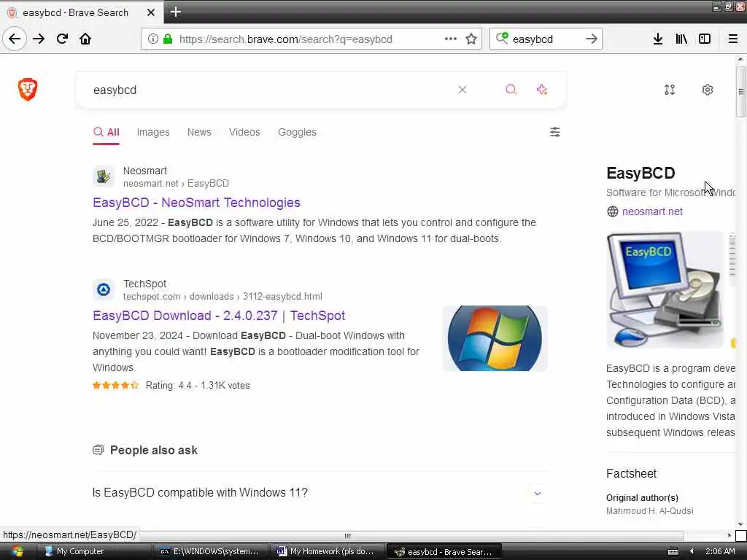Toggle the browser sidebar view
This screenshot has width=747, height=560.
(705, 39)
